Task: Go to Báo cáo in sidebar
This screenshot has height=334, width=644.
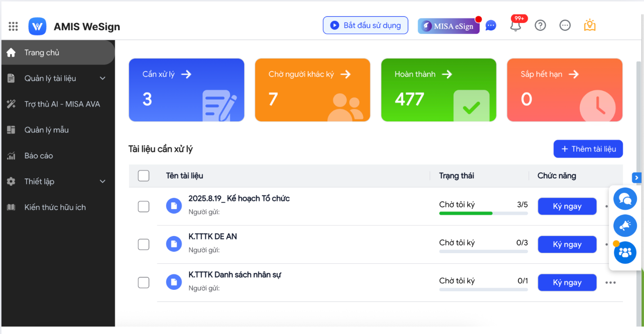Action: click(39, 156)
